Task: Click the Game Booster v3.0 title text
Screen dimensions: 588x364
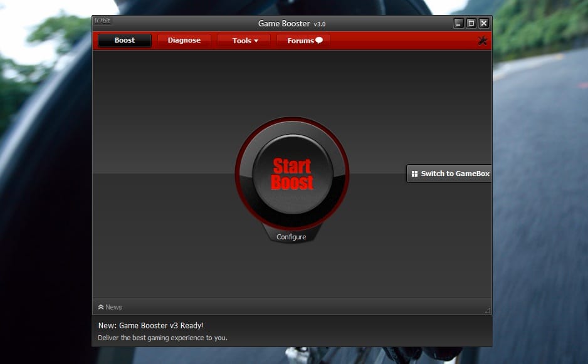Action: point(291,24)
